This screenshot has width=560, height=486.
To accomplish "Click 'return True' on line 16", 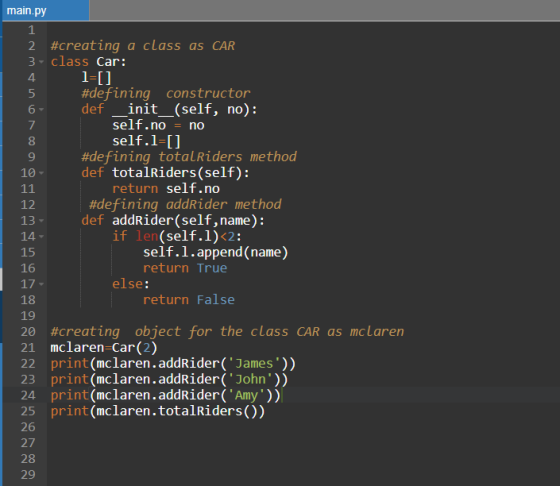I will (x=185, y=268).
